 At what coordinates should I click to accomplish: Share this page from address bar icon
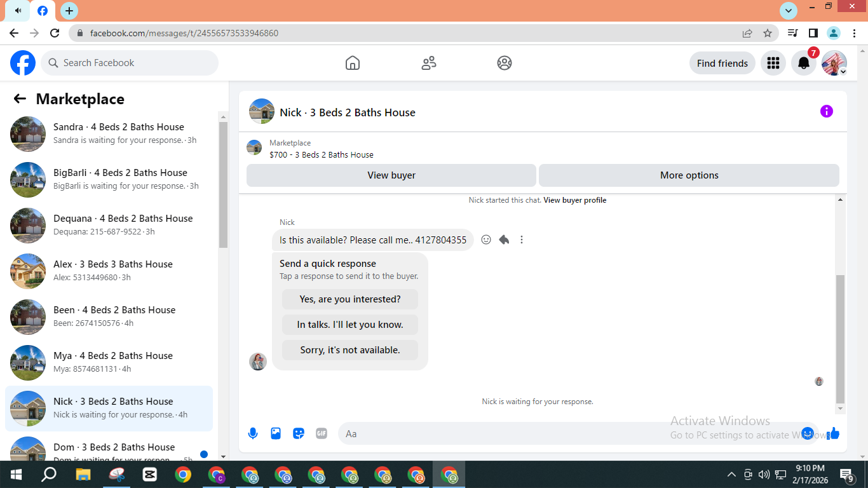pyautogui.click(x=747, y=33)
